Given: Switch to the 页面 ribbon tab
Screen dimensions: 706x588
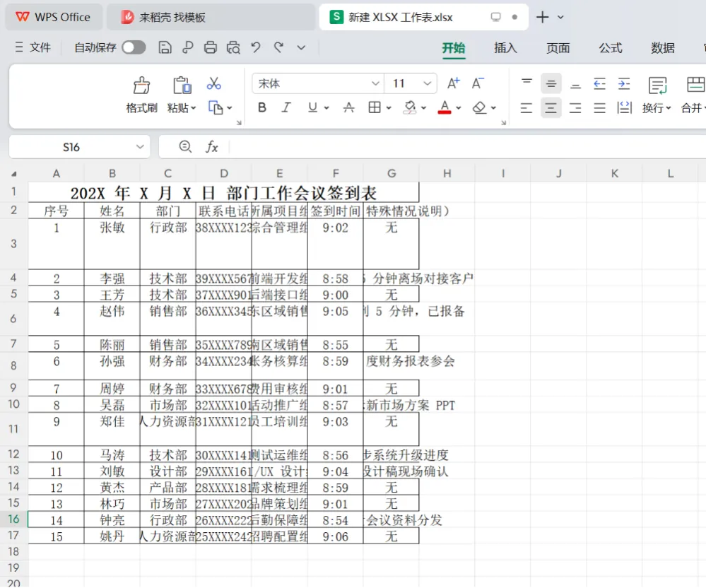Looking at the screenshot, I should [x=558, y=48].
